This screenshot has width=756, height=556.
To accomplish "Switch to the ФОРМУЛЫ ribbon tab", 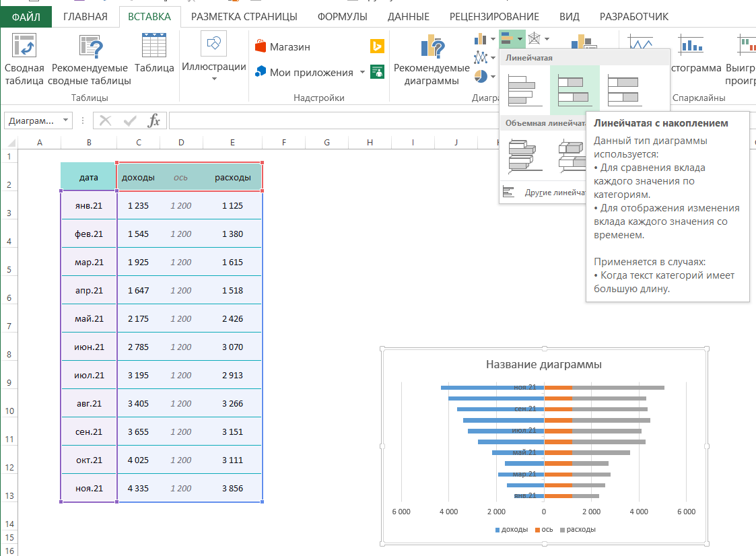I will click(342, 17).
